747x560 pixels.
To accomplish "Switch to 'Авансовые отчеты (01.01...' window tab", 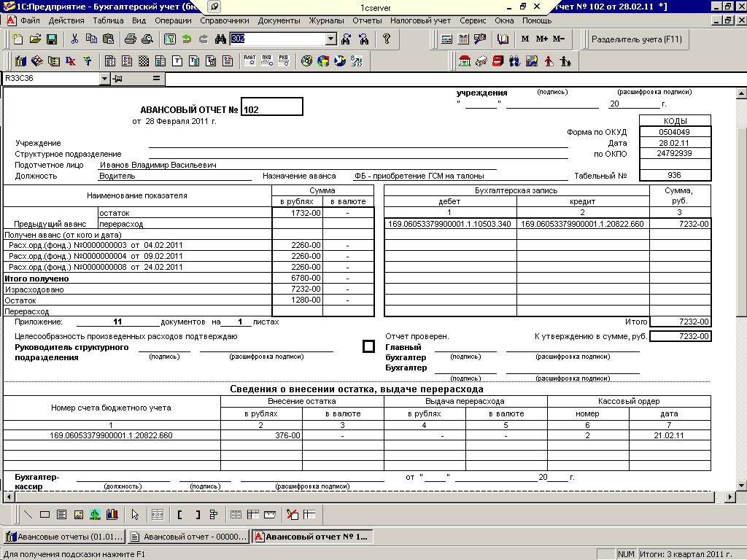I will pos(63,537).
